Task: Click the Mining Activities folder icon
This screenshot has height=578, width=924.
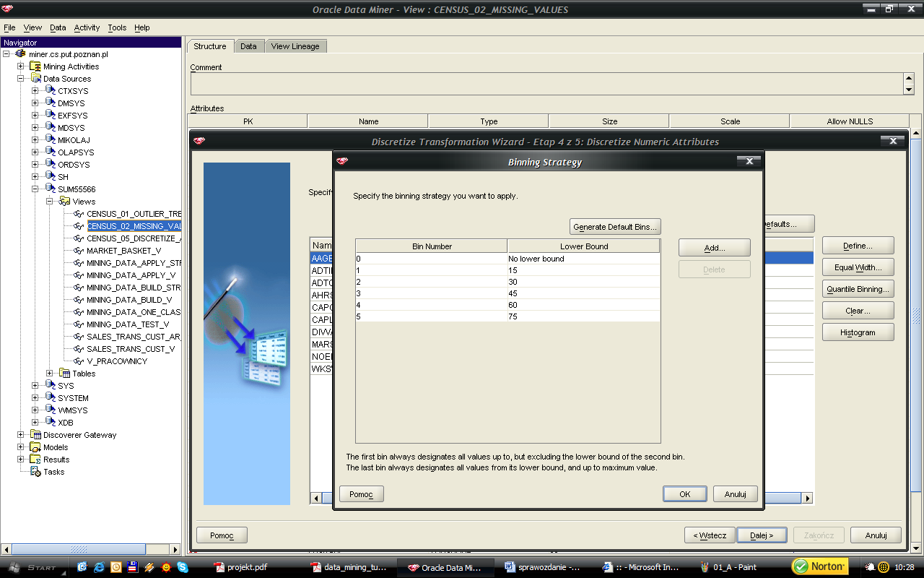Action: 35,66
